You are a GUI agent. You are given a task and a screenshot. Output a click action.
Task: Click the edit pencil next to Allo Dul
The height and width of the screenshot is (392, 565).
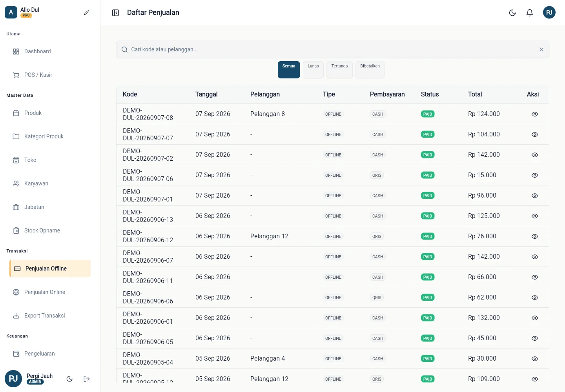pyautogui.click(x=87, y=13)
